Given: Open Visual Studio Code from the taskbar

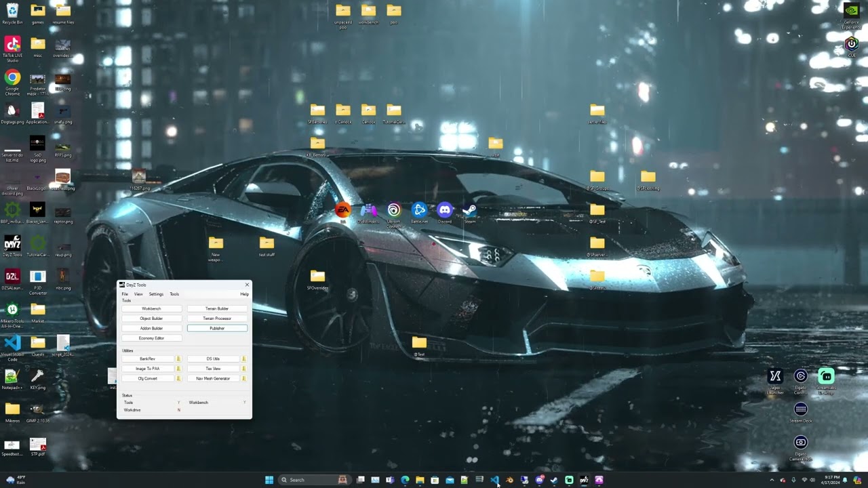Looking at the screenshot, I should (x=494, y=480).
